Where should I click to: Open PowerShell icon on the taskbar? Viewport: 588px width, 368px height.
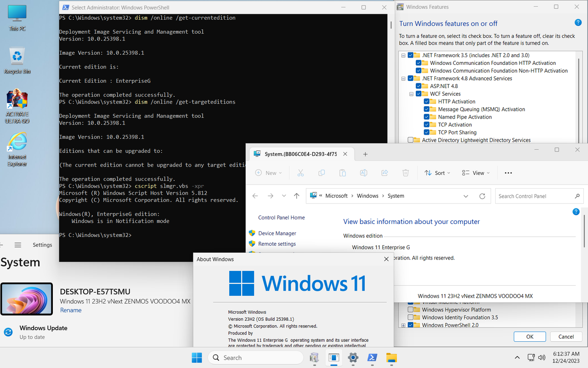point(372,357)
